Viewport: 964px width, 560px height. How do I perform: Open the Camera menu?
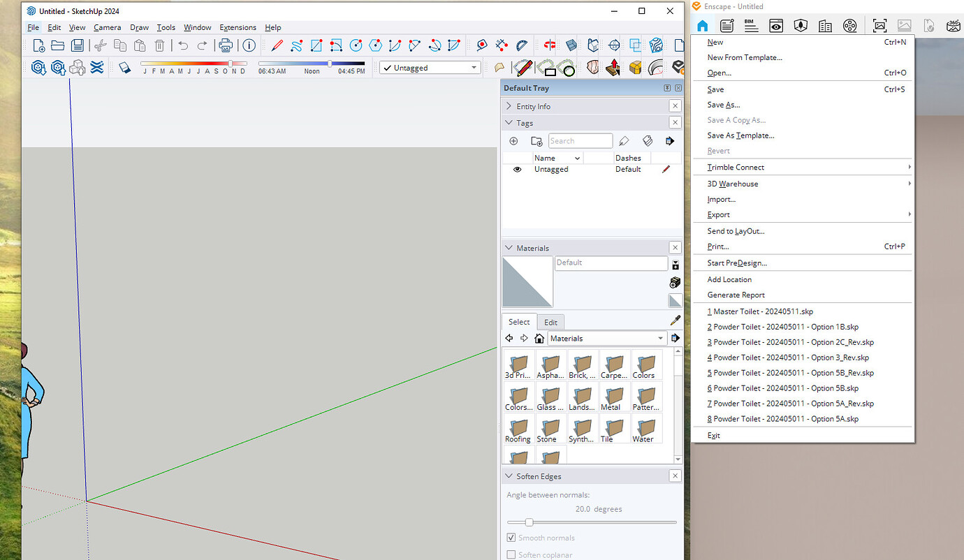pos(107,27)
